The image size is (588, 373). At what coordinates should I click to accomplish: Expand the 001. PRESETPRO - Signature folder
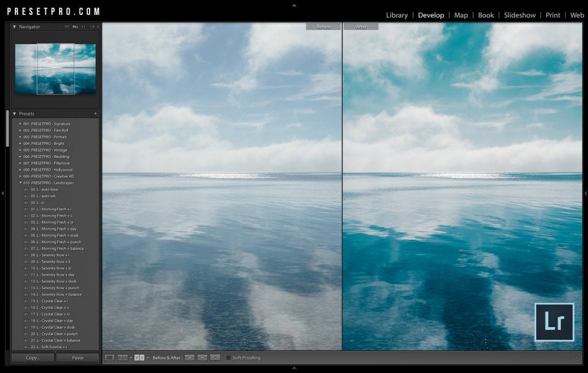pos(20,124)
